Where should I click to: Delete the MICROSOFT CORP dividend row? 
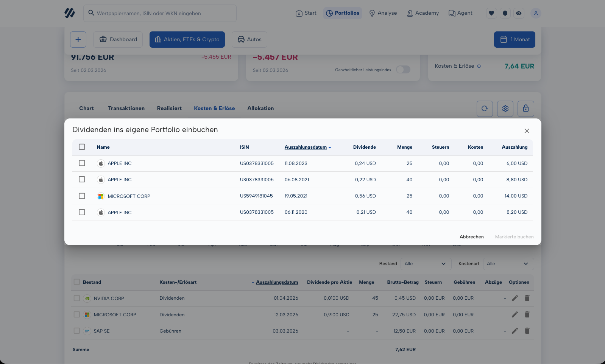527,314
